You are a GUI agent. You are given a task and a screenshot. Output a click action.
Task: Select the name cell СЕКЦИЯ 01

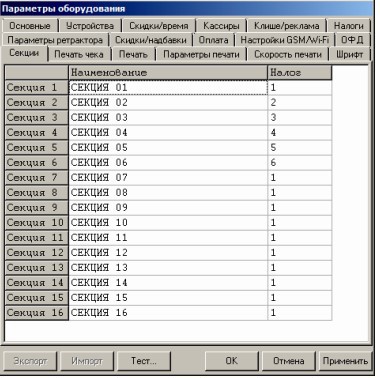coord(168,88)
